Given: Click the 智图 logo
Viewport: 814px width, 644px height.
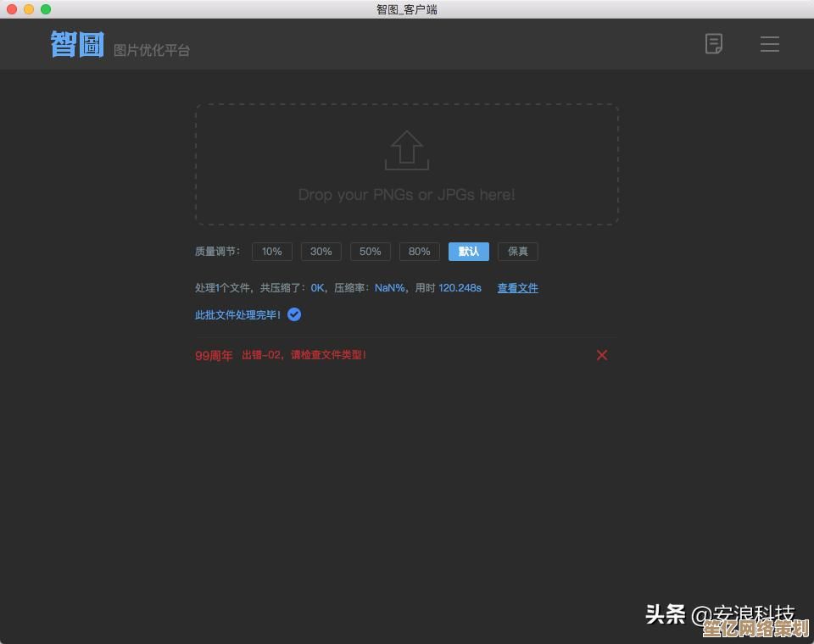Looking at the screenshot, I should 77,44.
